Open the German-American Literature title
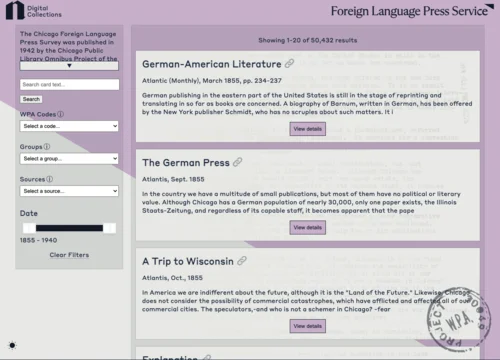The image size is (500, 360). point(212,64)
